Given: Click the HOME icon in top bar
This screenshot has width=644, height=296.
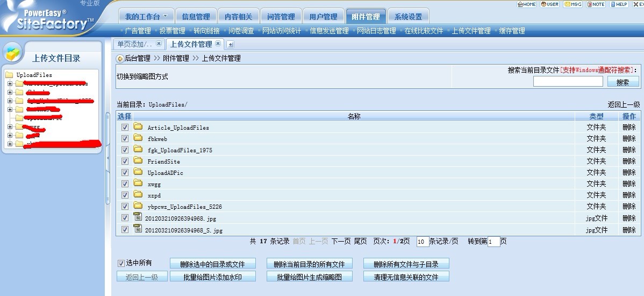Looking at the screenshot, I should pyautogui.click(x=526, y=4).
